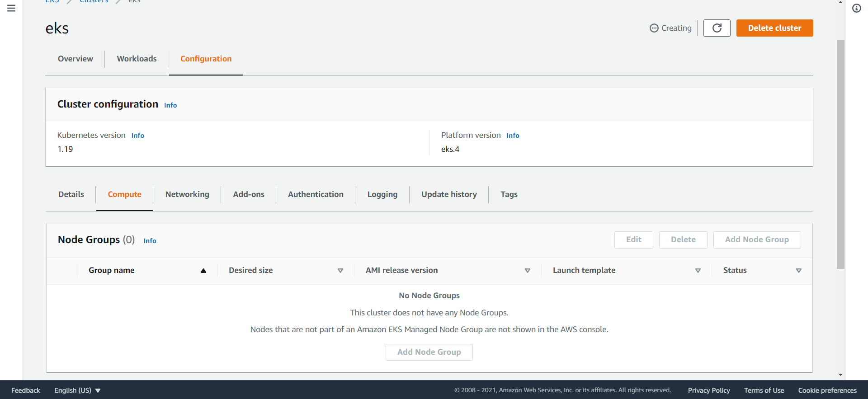The height and width of the screenshot is (399, 868).
Task: Select the Configuration tab
Action: pyautogui.click(x=206, y=59)
